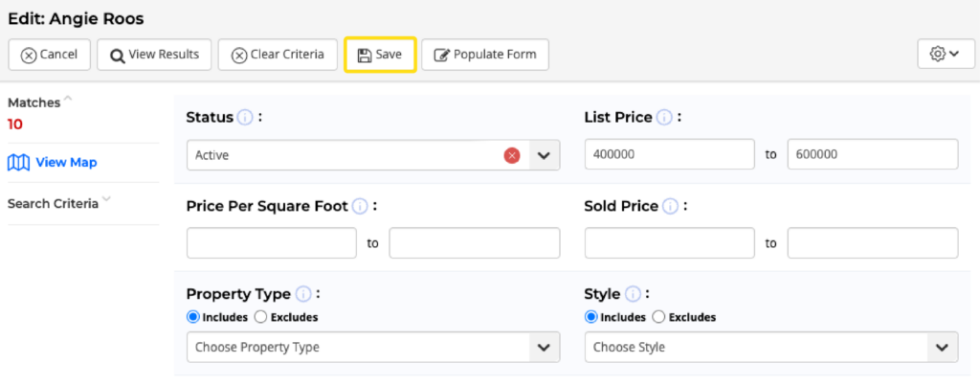Viewport: 980px width, 386px height.
Task: Select Style Includes radio
Action: click(590, 317)
